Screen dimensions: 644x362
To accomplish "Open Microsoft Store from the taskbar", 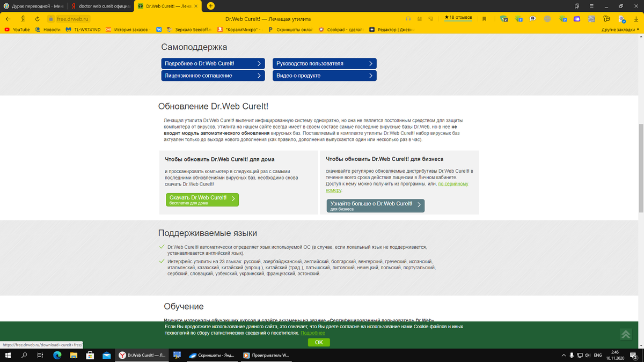I will 90,355.
